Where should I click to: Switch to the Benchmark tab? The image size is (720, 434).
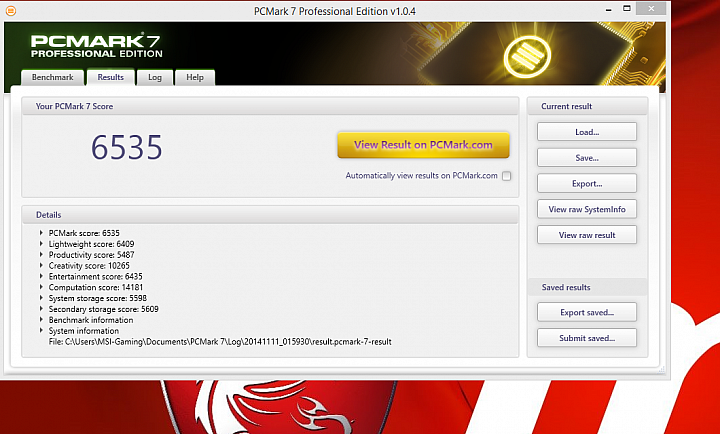[x=52, y=77]
